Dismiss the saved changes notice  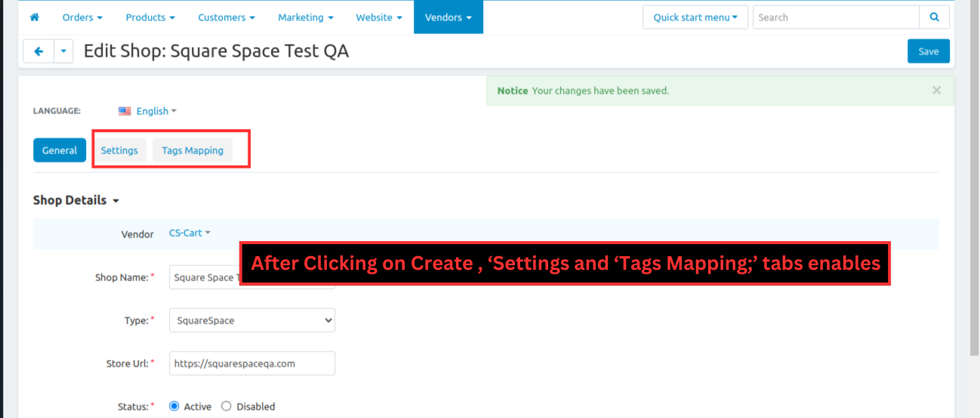936,90
